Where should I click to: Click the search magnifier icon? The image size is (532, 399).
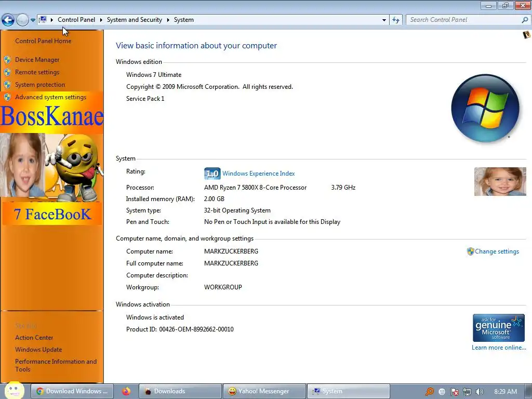[x=525, y=20]
